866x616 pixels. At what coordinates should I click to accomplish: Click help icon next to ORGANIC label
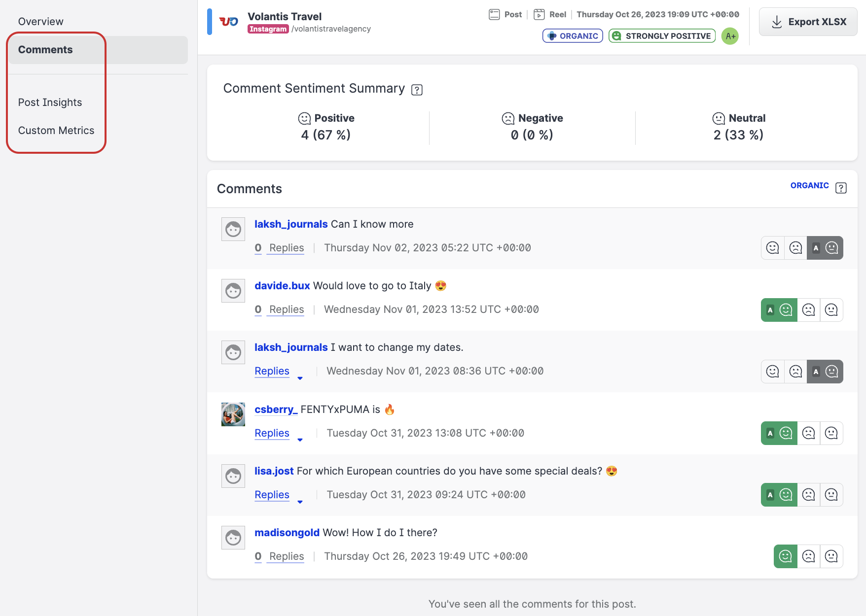(x=841, y=188)
